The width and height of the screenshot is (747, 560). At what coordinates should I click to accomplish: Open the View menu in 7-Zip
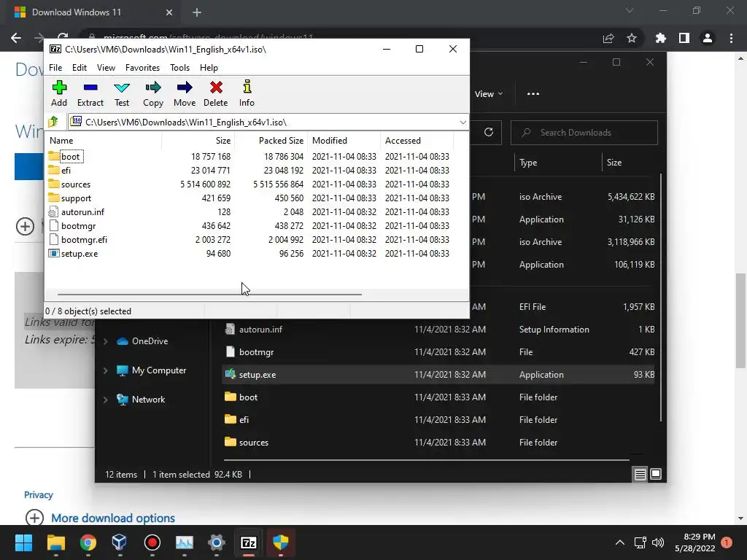point(106,68)
